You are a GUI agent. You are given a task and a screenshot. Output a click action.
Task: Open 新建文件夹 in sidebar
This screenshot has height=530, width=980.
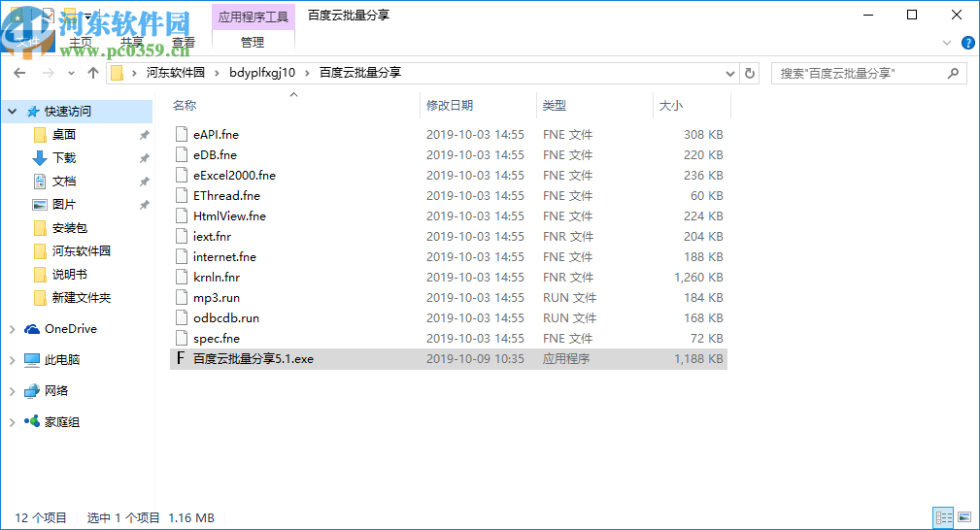82,297
